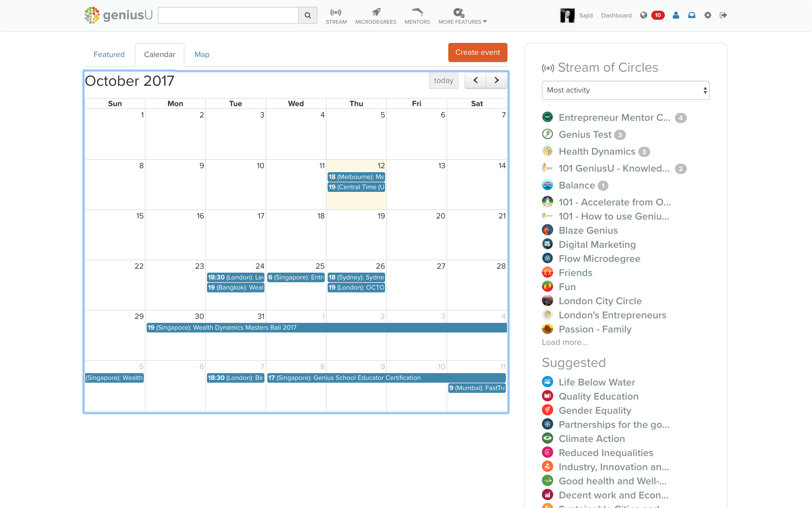
Task: Click the Fun circle icon
Action: click(x=547, y=286)
